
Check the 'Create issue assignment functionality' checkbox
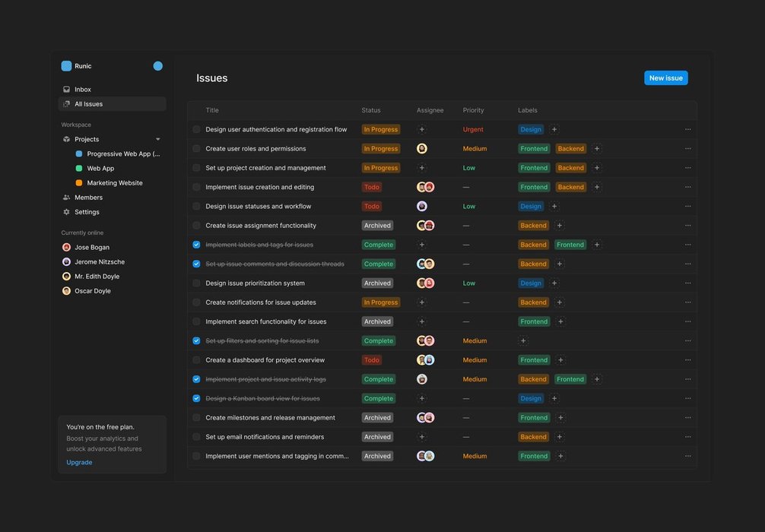click(196, 226)
